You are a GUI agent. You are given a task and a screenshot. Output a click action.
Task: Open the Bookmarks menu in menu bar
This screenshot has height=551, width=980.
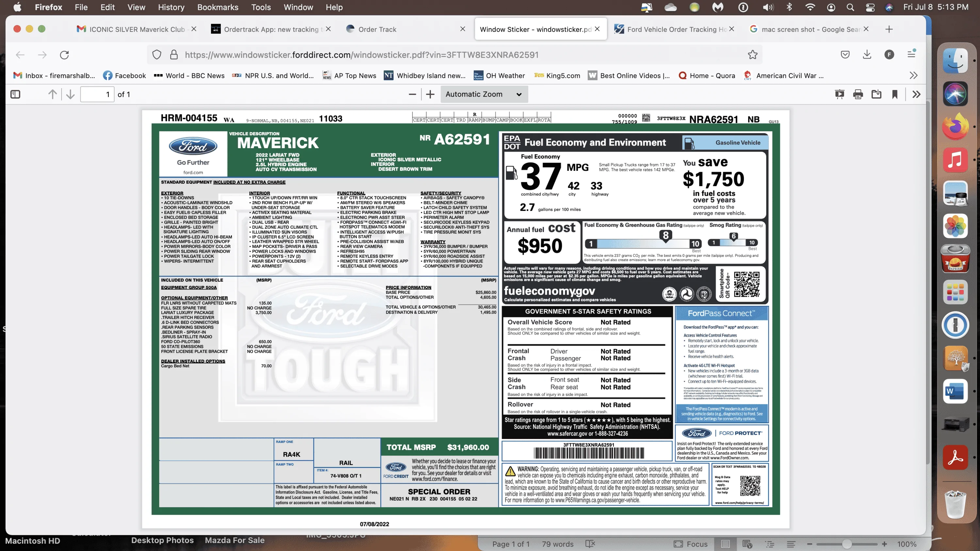click(x=218, y=7)
